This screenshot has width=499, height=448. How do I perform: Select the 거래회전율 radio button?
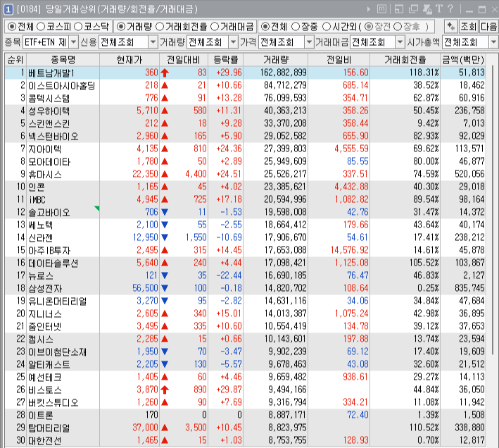pos(160,27)
